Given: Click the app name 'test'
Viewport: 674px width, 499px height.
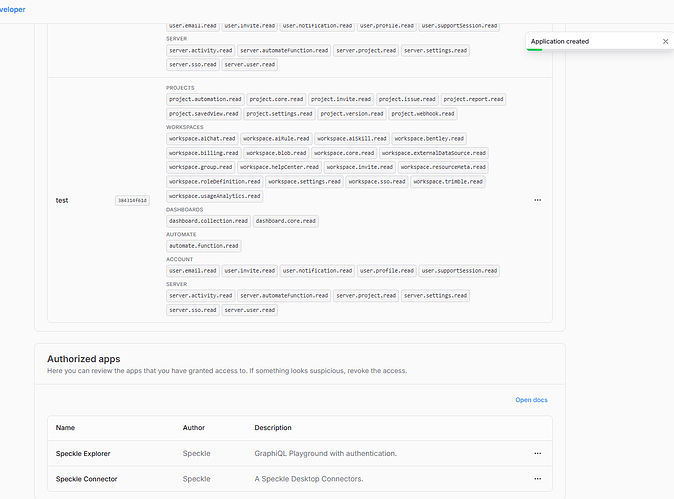Looking at the screenshot, I should 62,200.
